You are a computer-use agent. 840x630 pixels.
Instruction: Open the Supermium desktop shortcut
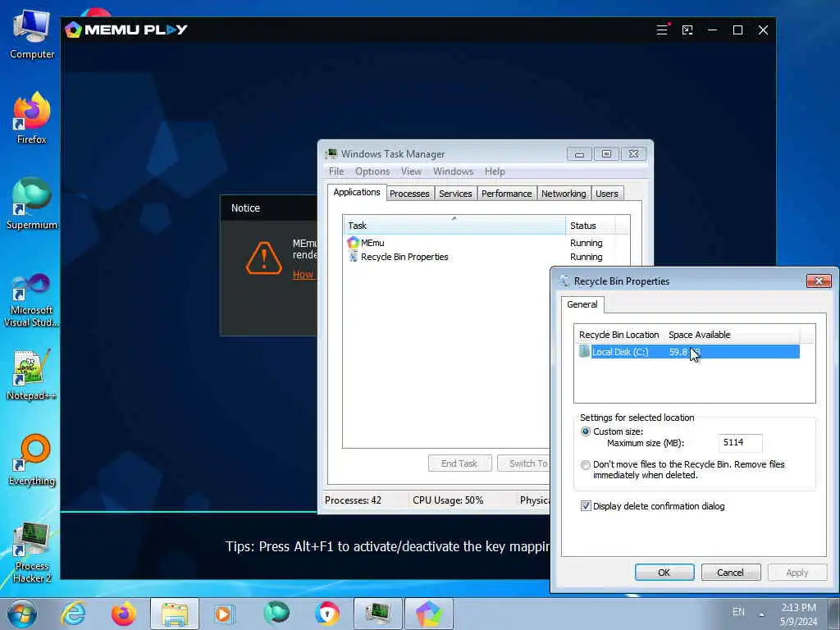(x=32, y=203)
